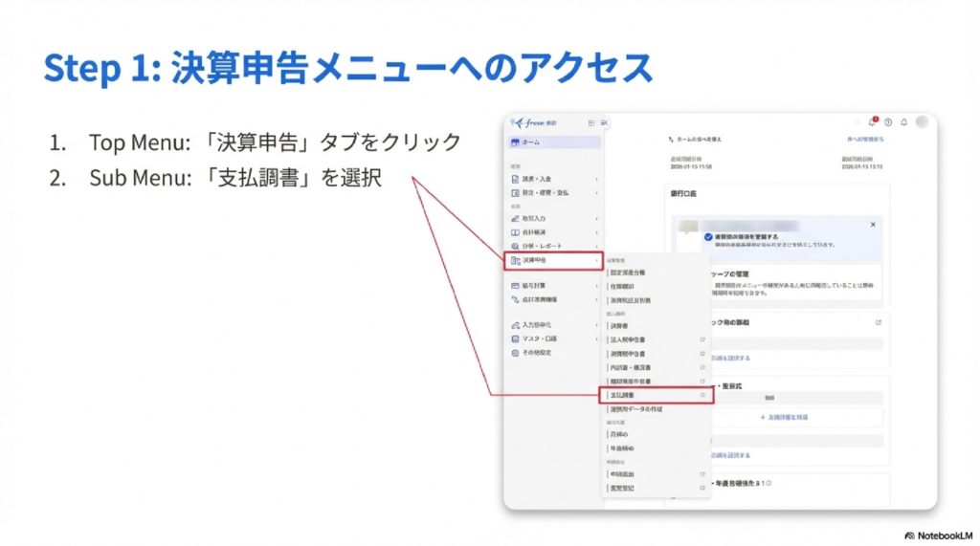Expand the 給与計算 submenu arrow
This screenshot has width=980, height=546.
tap(596, 285)
